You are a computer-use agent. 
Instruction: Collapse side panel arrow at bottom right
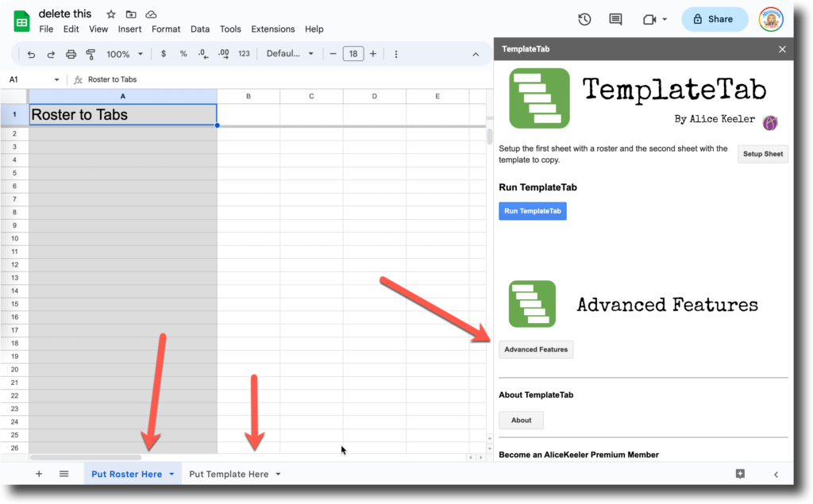click(776, 475)
